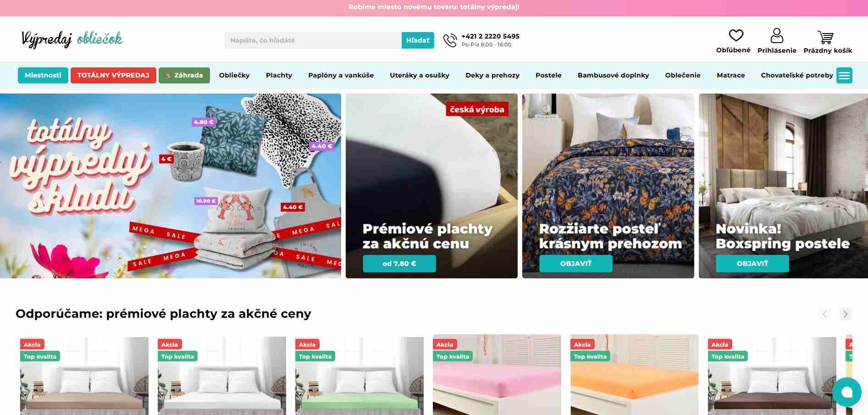Focus the search input field
Screen dimensions: 868x415
tap(313, 40)
